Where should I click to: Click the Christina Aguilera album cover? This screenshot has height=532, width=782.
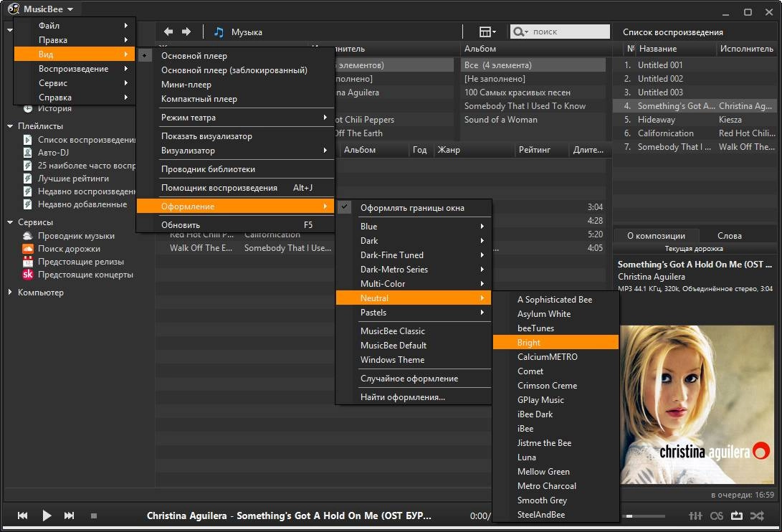coord(697,404)
